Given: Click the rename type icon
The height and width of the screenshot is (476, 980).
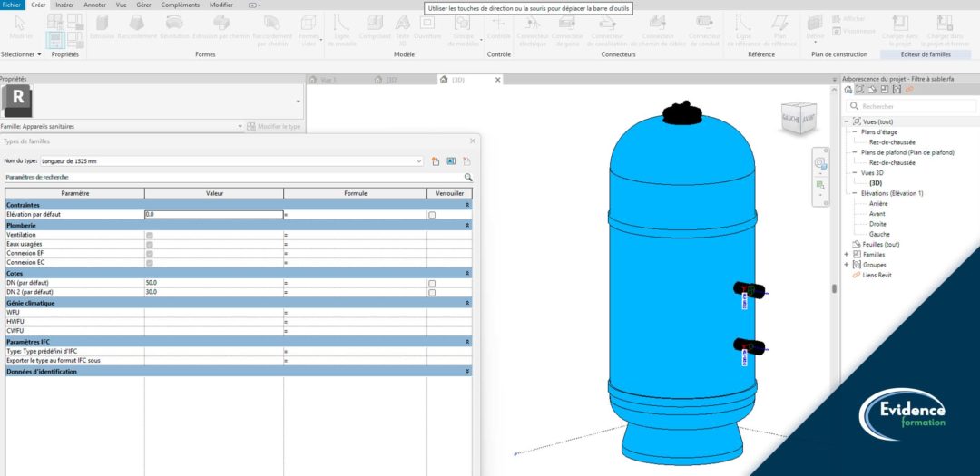Looking at the screenshot, I should pos(450,161).
